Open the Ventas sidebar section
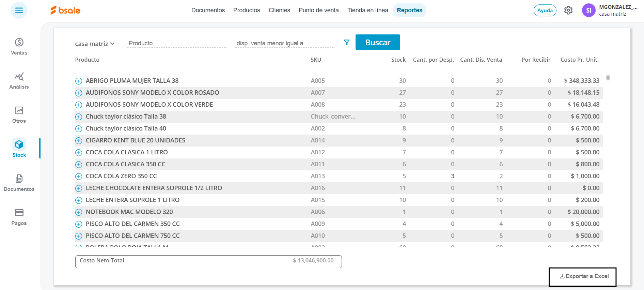Image resolution: width=644 pixels, height=290 pixels. pyautogui.click(x=19, y=46)
